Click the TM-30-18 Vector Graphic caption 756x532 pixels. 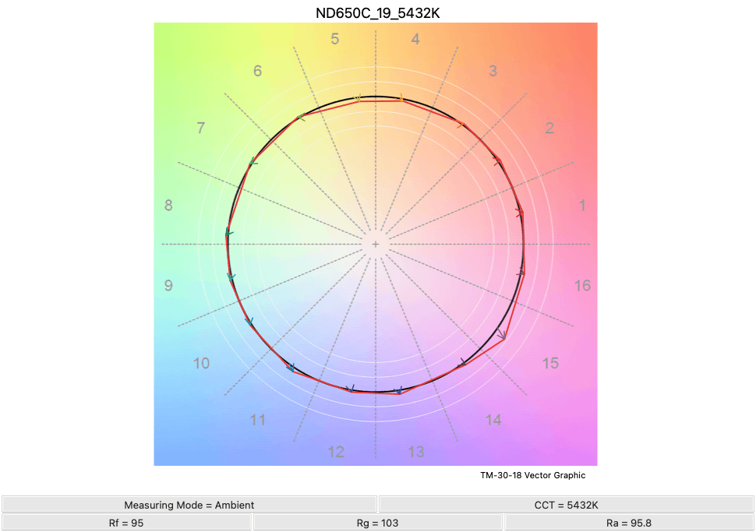pos(533,475)
